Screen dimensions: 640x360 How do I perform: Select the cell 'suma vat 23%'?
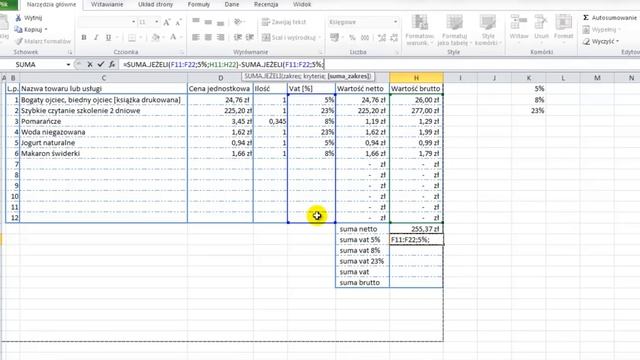362,261
